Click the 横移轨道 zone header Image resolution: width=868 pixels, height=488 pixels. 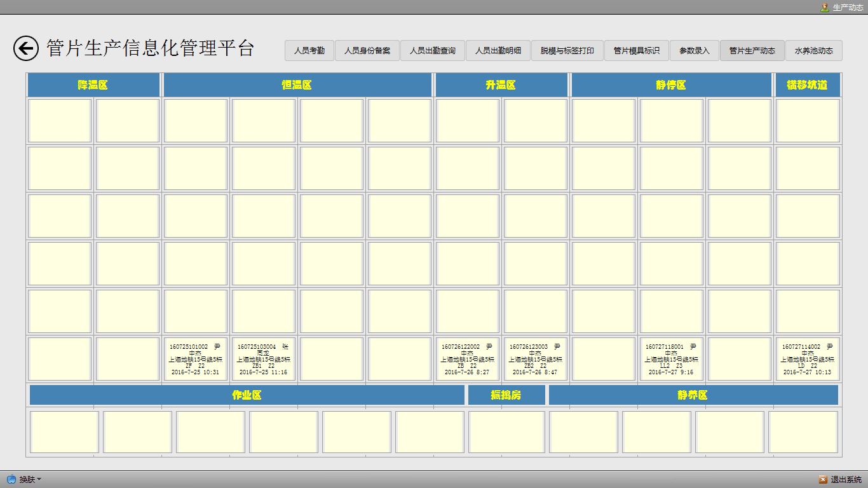click(808, 85)
